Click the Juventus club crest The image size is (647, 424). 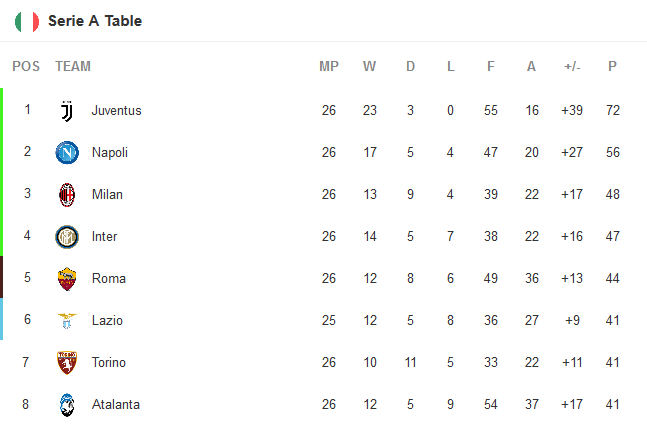(67, 110)
